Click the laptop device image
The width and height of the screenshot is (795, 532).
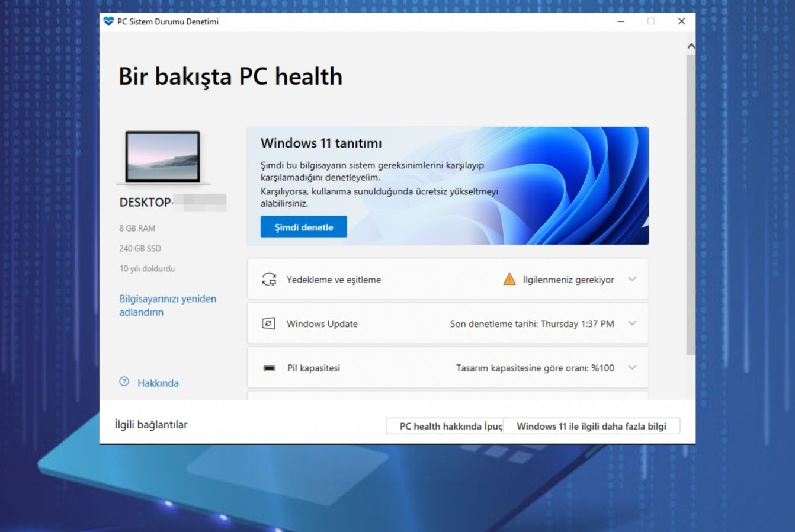162,157
